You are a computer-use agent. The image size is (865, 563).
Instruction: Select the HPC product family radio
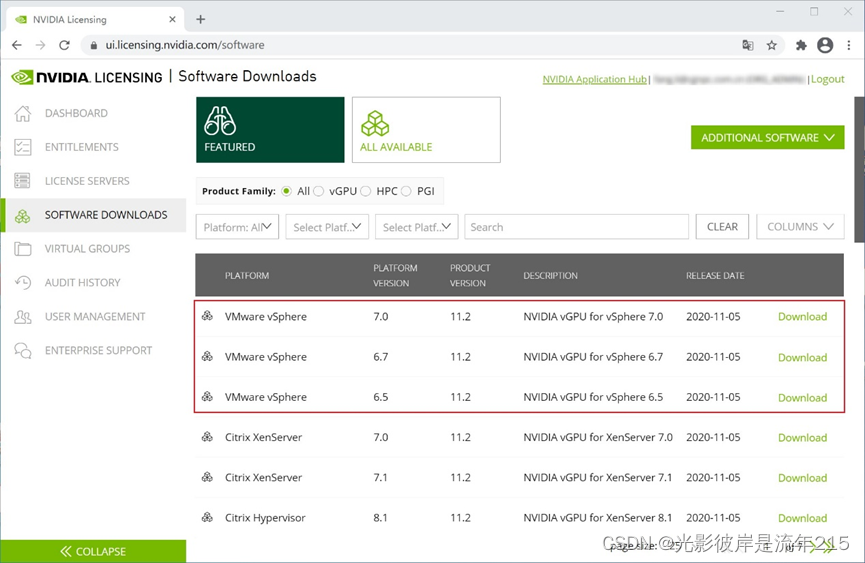point(366,191)
